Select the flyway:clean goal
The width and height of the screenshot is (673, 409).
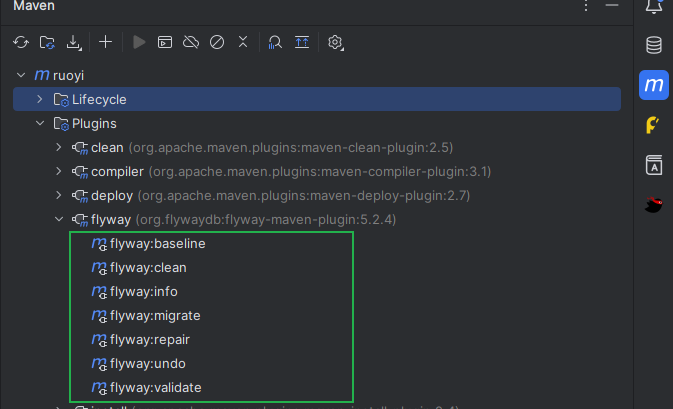pyautogui.click(x=148, y=268)
